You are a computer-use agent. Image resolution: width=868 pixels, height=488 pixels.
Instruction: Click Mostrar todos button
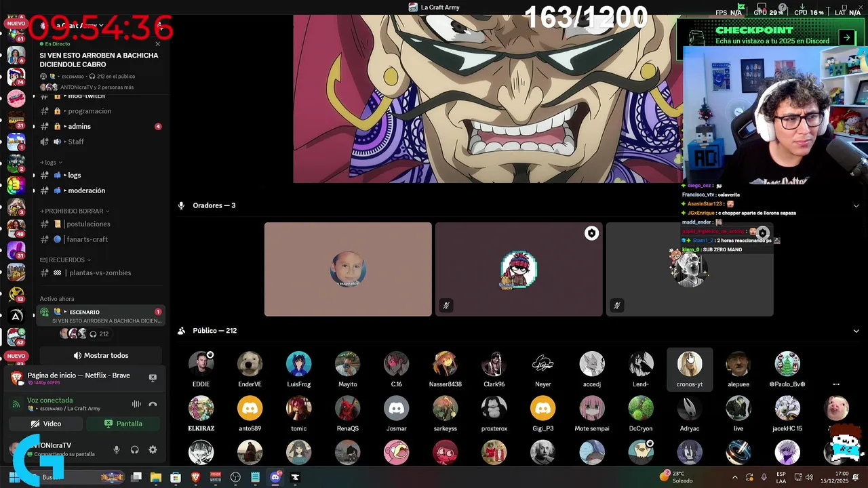click(x=100, y=356)
